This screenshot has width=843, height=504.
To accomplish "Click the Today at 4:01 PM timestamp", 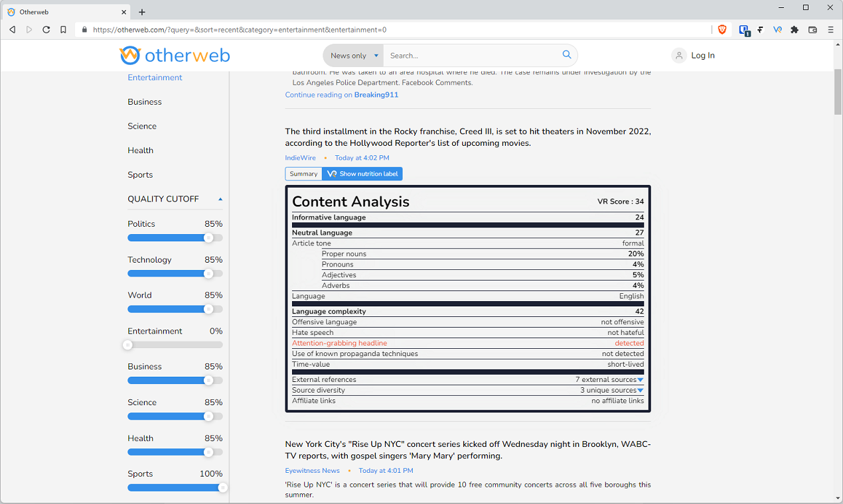I will pos(386,471).
